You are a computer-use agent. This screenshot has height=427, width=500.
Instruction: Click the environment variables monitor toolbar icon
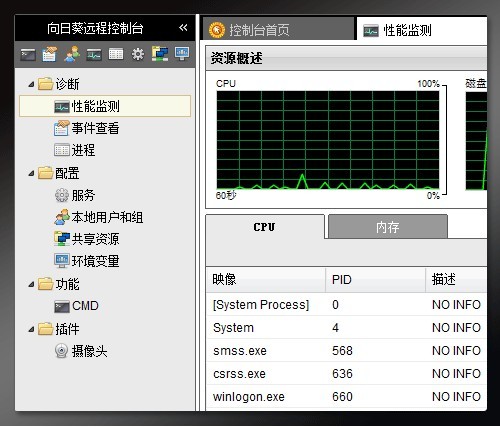pyautogui.click(x=182, y=54)
